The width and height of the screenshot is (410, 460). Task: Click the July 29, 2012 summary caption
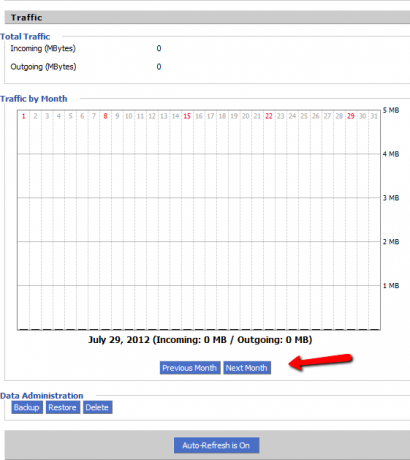(x=200, y=340)
